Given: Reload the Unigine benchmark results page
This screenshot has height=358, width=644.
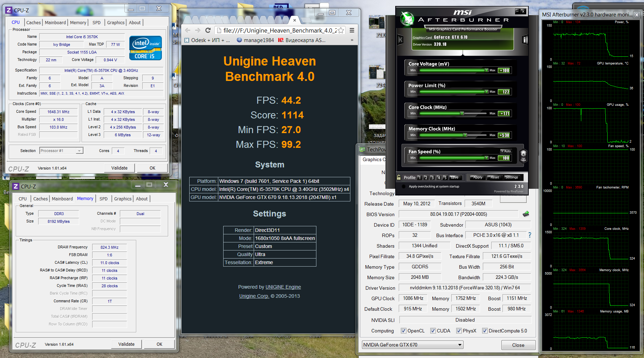Looking at the screenshot, I should pyautogui.click(x=208, y=30).
